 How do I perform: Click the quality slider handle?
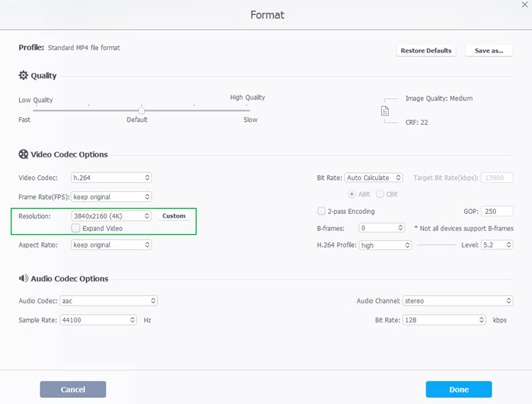(142, 110)
